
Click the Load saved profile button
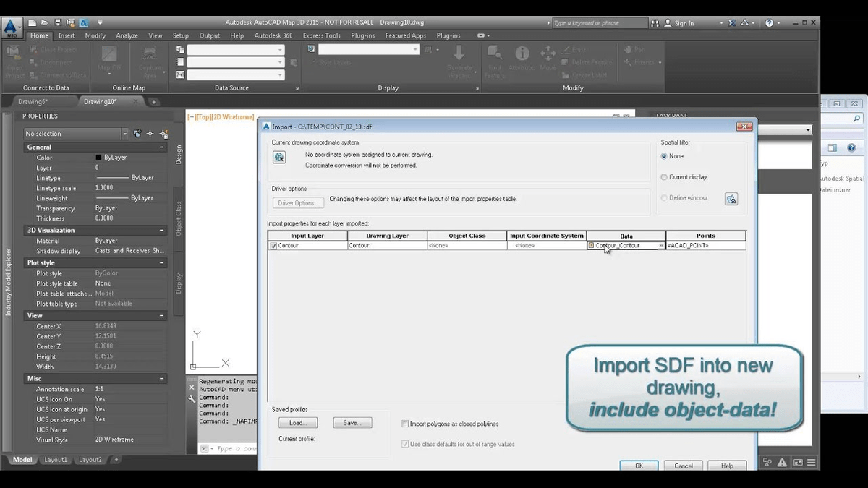click(297, 423)
